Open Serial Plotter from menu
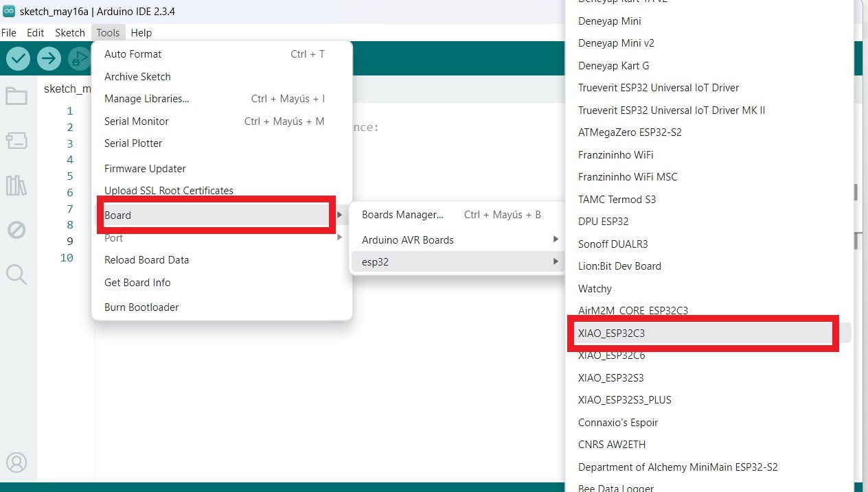This screenshot has width=868, height=492. (222, 143)
